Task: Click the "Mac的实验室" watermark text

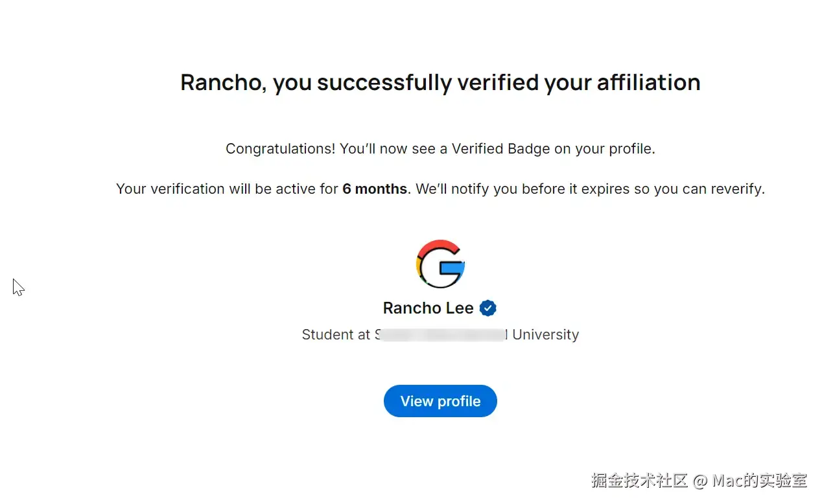Action: point(759,481)
